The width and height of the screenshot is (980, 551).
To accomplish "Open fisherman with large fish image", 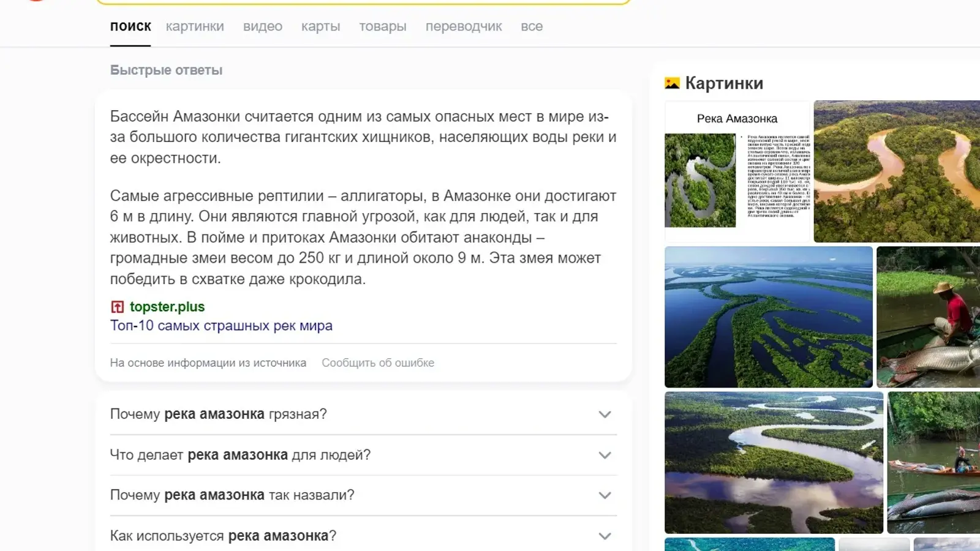I will coord(928,317).
